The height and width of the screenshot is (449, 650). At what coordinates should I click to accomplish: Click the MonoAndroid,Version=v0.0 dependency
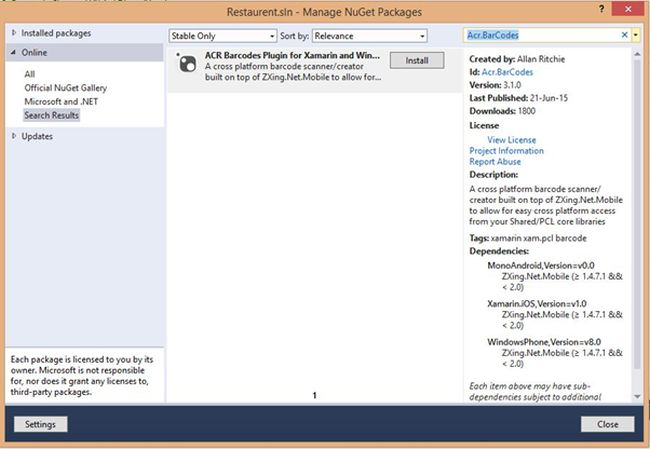pos(541,265)
